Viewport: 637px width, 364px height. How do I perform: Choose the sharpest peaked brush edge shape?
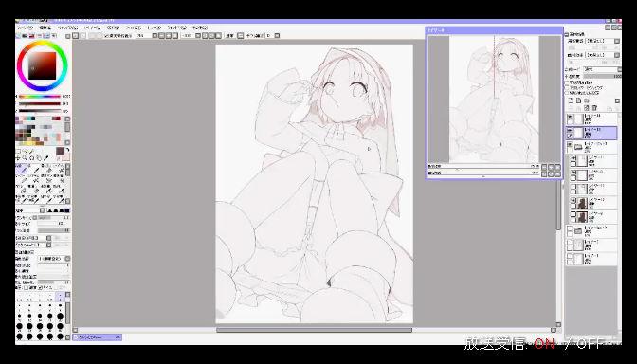49,210
